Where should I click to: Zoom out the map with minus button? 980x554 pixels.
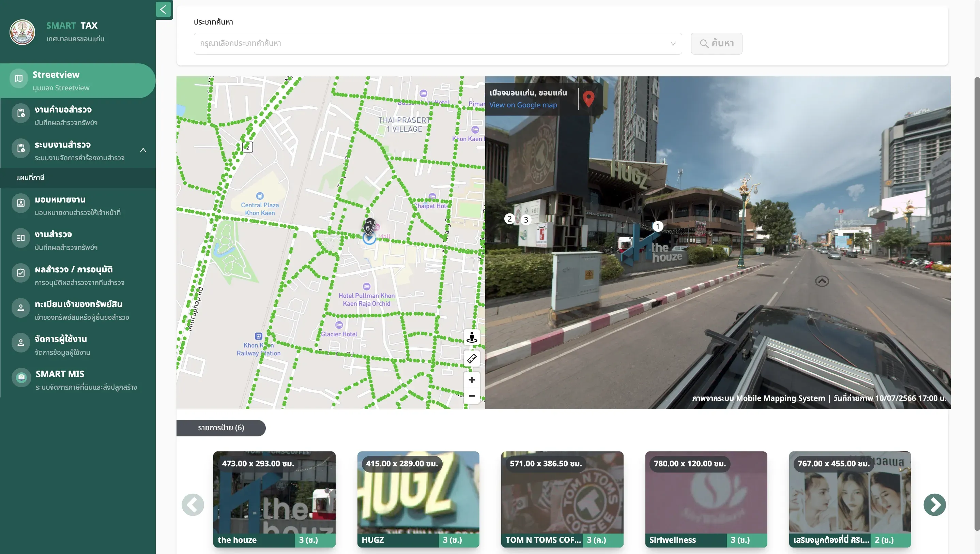pyautogui.click(x=472, y=396)
